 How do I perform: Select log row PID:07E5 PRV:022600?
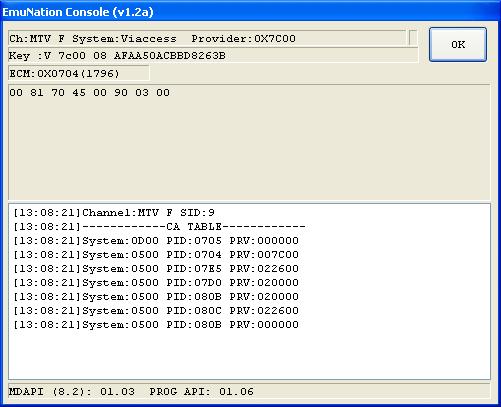(156, 269)
